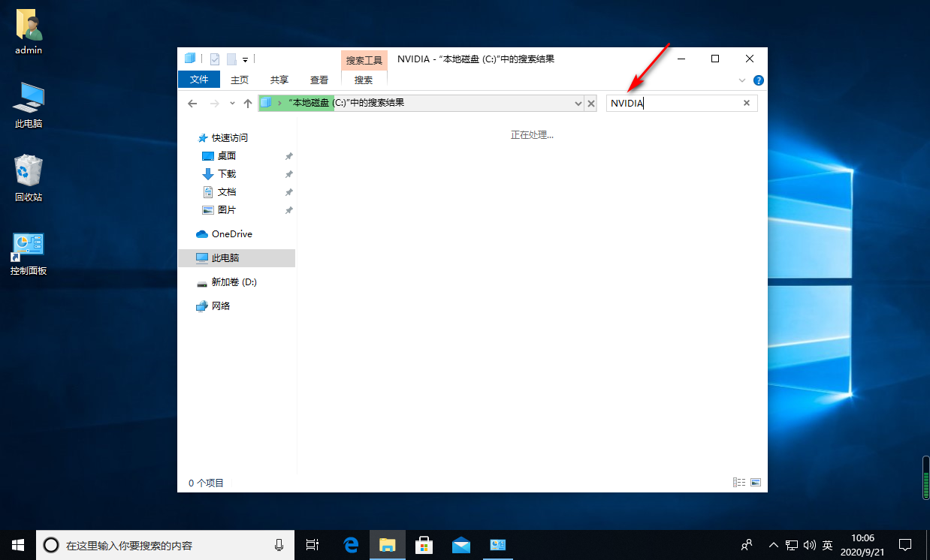Expand the address bar dropdown
The image size is (930, 560).
coord(577,104)
